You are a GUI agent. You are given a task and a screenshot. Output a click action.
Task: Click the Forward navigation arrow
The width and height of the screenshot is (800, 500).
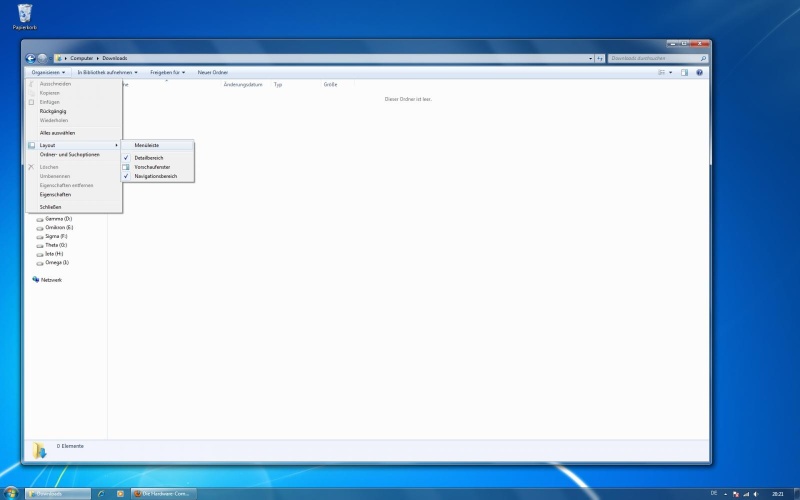point(42,59)
